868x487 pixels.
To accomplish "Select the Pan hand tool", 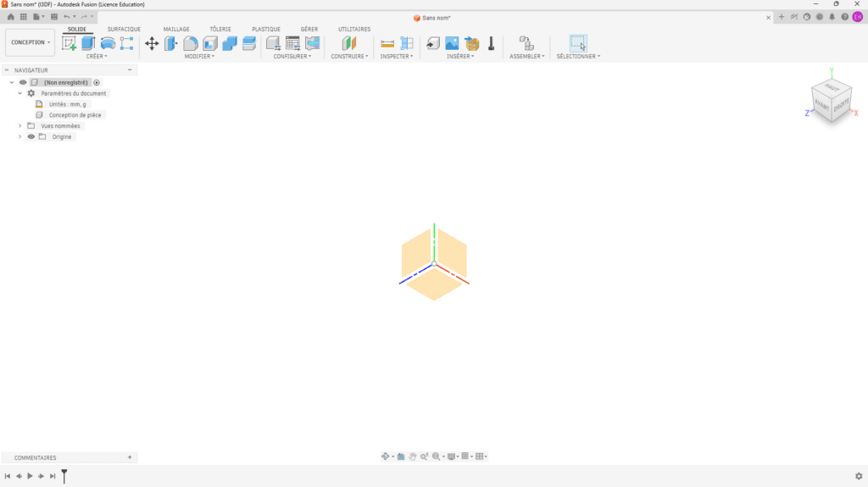I will [x=413, y=457].
